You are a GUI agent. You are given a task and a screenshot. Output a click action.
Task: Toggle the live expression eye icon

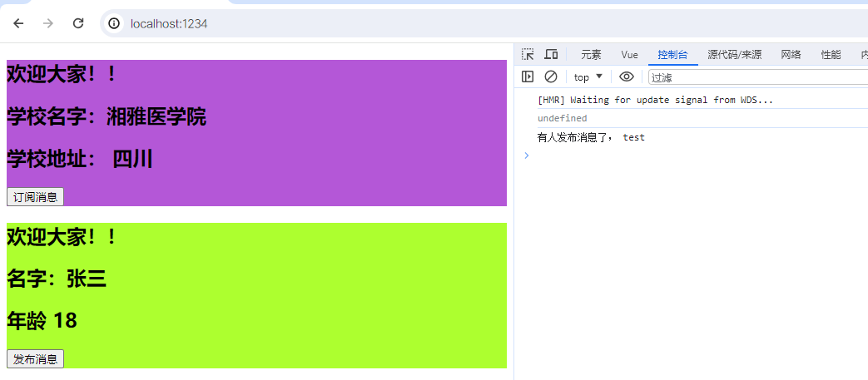(626, 76)
